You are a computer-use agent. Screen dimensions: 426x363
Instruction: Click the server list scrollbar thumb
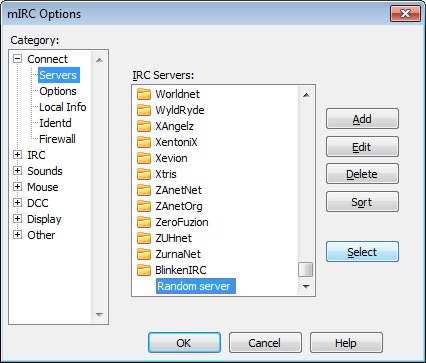[x=305, y=270]
